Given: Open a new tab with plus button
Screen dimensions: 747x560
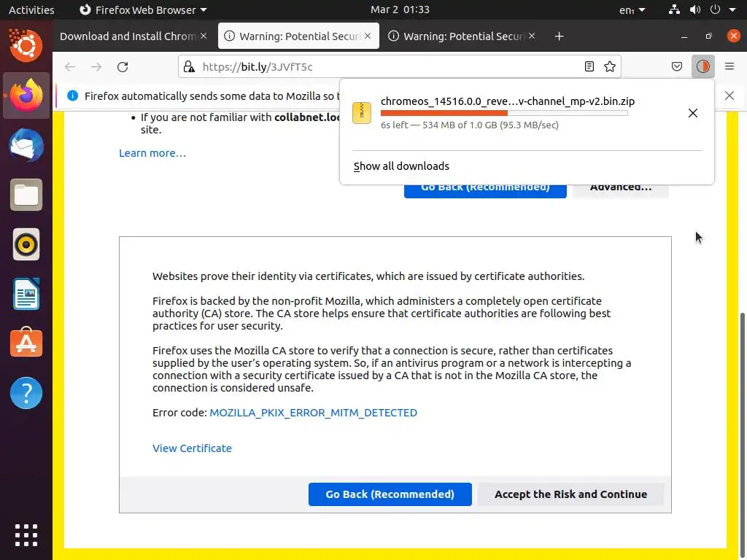Looking at the screenshot, I should pyautogui.click(x=559, y=36).
